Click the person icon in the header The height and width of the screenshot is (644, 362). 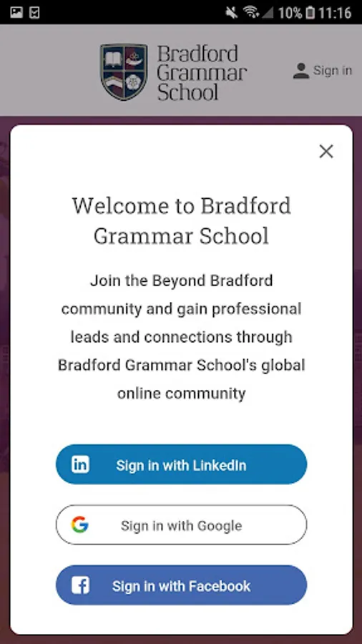[301, 71]
